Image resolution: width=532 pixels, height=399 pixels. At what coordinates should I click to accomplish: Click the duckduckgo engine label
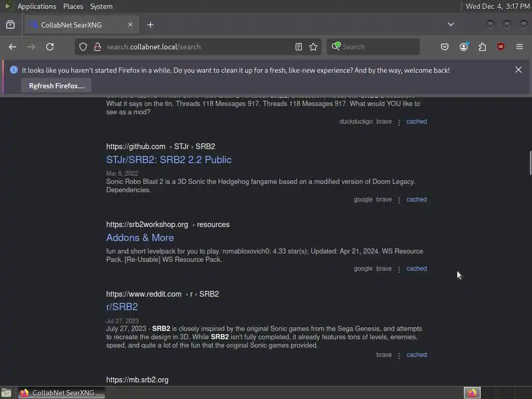tap(356, 122)
